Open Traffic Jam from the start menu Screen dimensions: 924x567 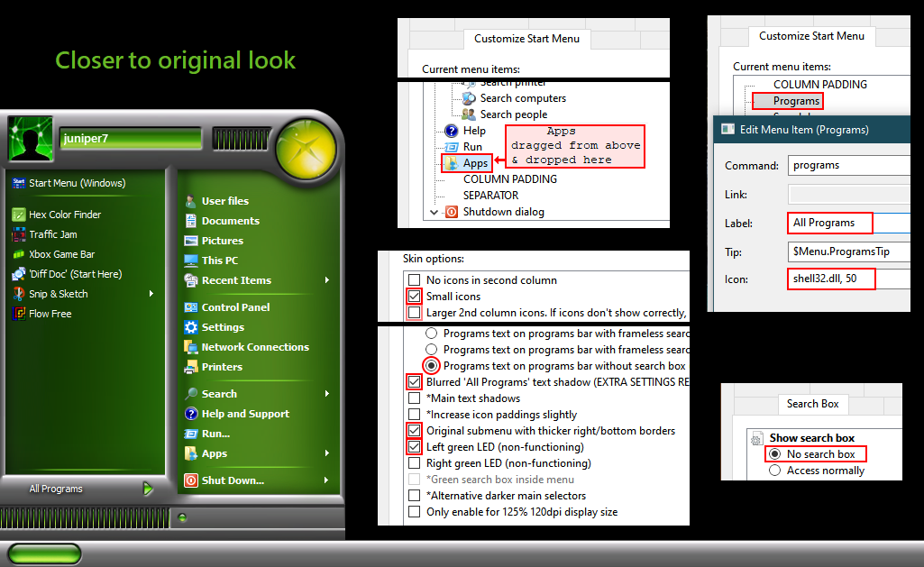pos(18,234)
